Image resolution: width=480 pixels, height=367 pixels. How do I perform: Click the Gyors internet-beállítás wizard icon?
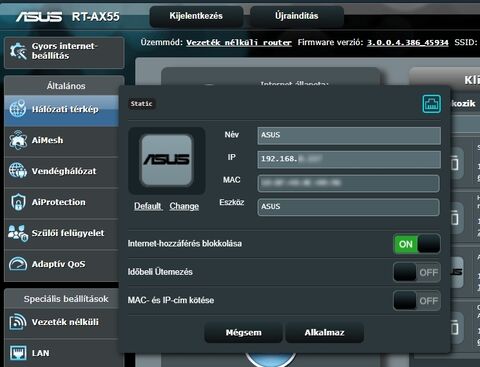click(18, 51)
